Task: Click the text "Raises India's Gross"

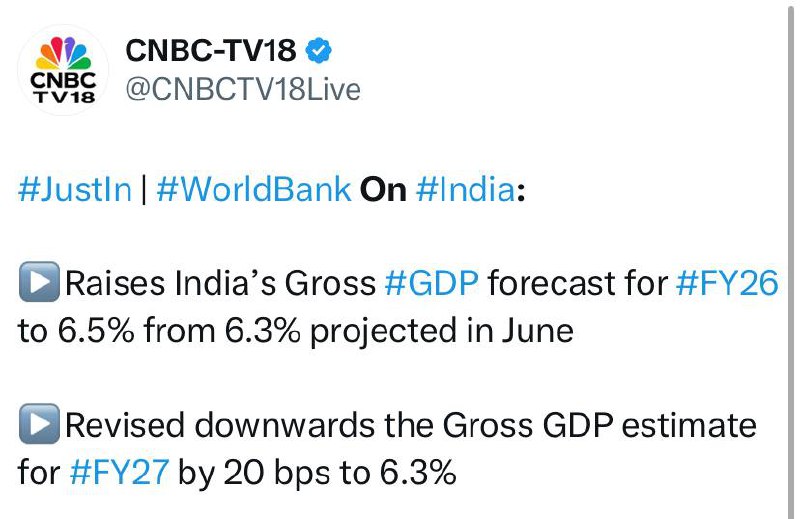Action: pos(220,284)
